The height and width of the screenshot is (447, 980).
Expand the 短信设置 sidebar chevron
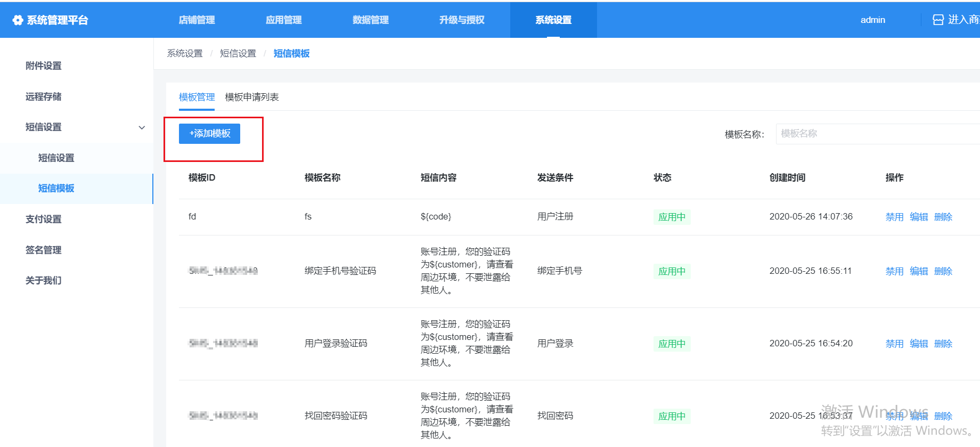click(x=142, y=127)
